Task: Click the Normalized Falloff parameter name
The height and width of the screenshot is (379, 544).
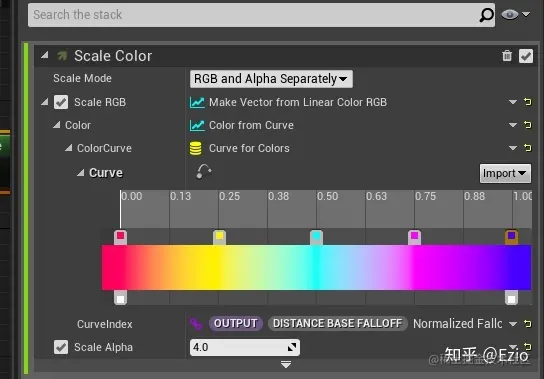Action: pyautogui.click(x=458, y=324)
